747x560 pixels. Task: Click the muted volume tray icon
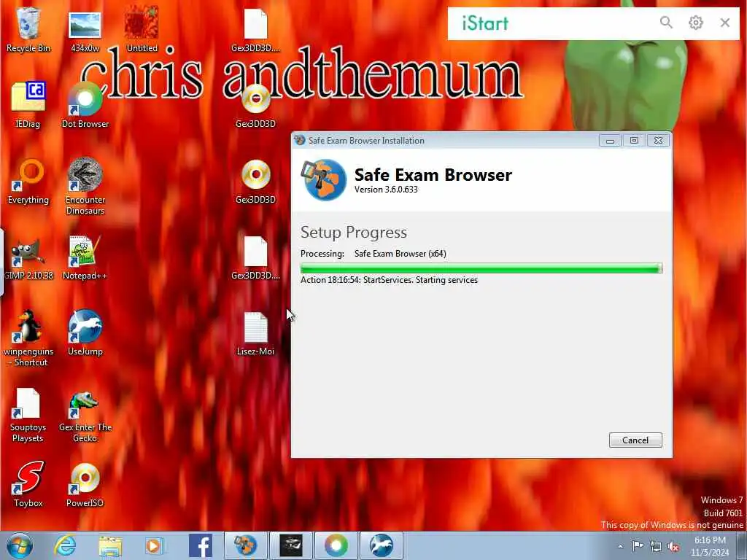673,547
